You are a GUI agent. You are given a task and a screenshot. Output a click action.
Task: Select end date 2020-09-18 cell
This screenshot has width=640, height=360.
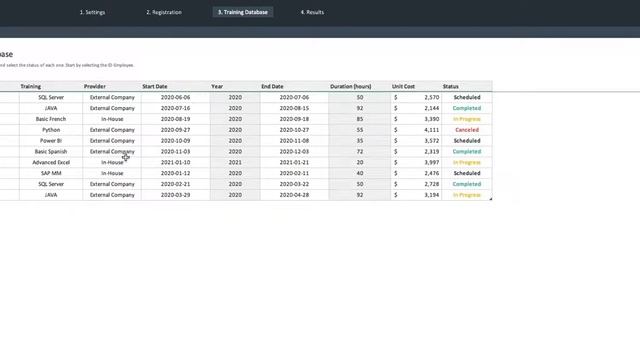294,119
